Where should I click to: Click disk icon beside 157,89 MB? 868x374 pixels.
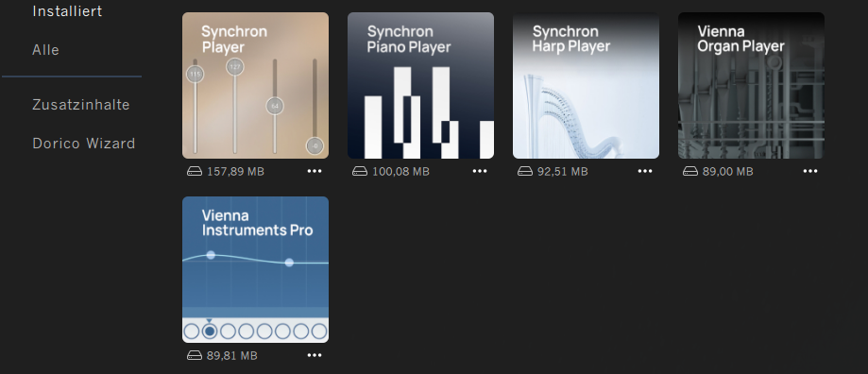[x=195, y=172]
